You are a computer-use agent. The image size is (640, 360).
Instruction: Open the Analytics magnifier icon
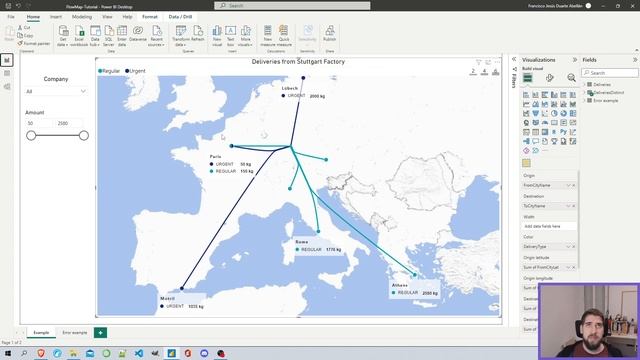coord(571,78)
